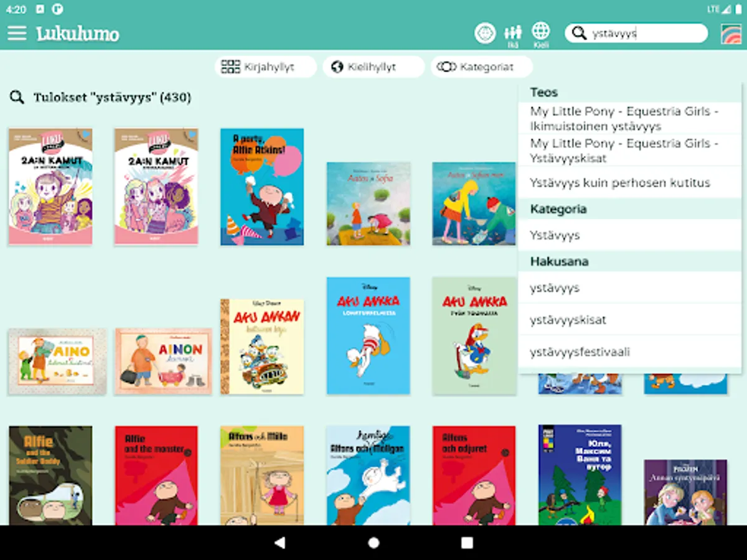
Task: Open the Kategoriat categories tab
Action: pos(481,67)
